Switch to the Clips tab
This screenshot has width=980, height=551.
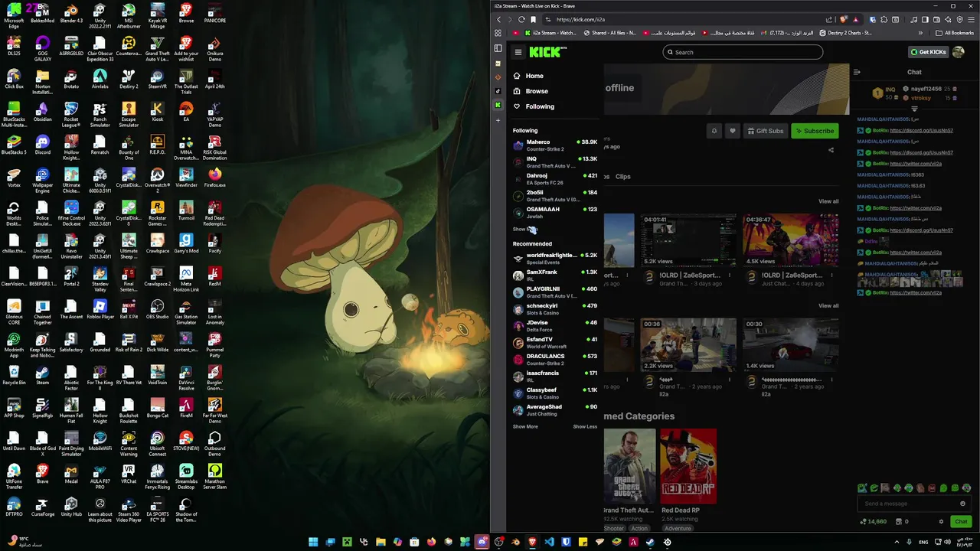pos(623,177)
